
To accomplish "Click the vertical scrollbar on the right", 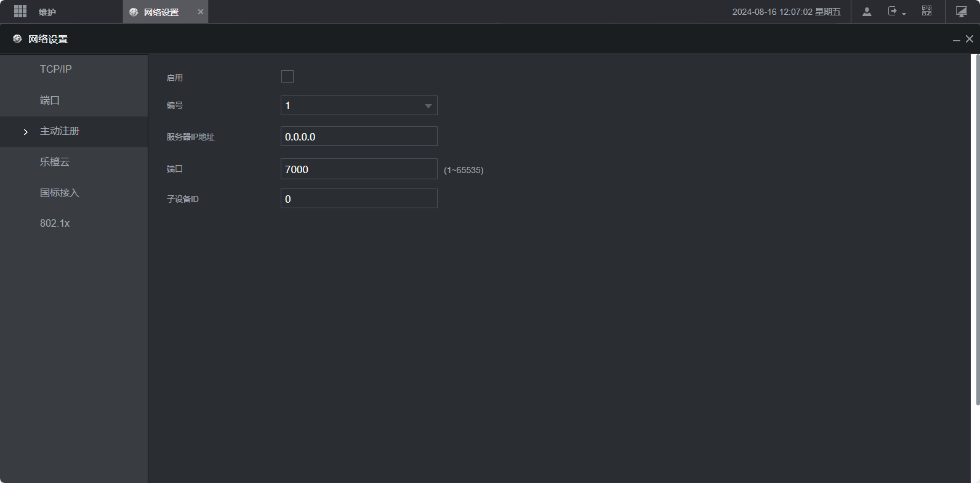I will click(976, 229).
